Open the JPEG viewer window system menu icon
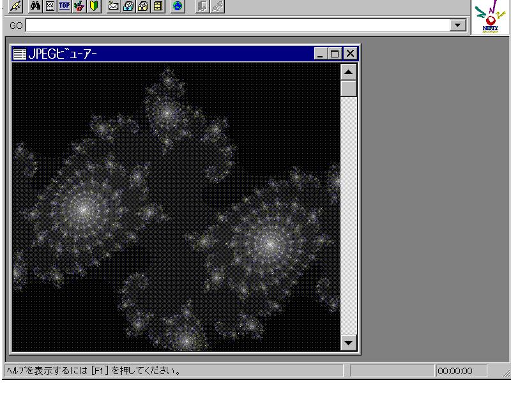 point(19,54)
